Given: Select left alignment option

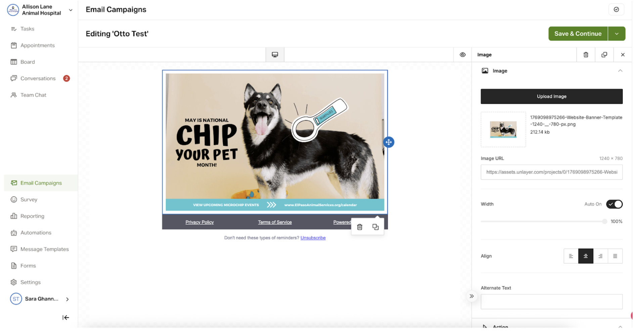Looking at the screenshot, I should coord(571,256).
